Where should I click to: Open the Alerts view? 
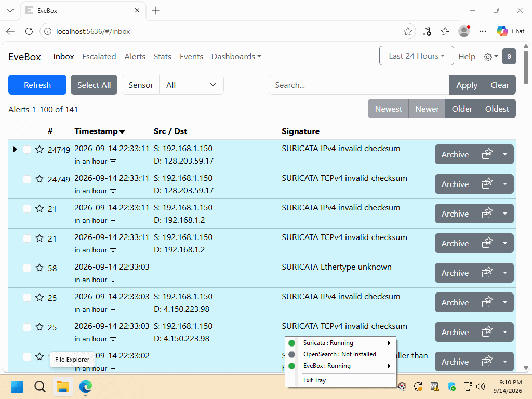pyautogui.click(x=135, y=56)
